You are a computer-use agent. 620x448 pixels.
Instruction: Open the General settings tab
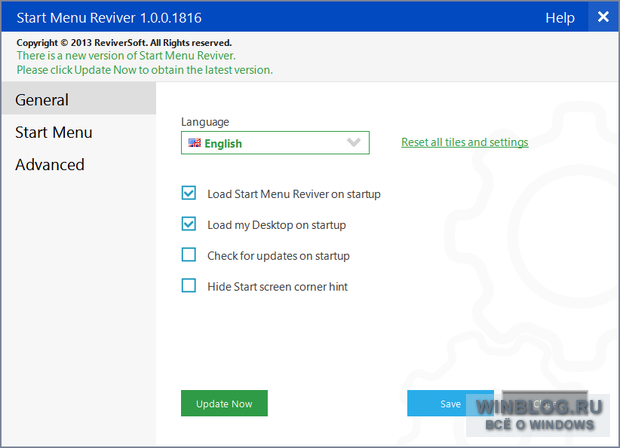[79, 99]
